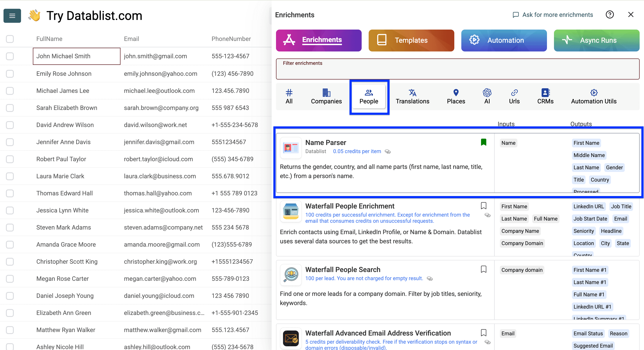Select the Places category icon
The height and width of the screenshot is (350, 644).
456,96
